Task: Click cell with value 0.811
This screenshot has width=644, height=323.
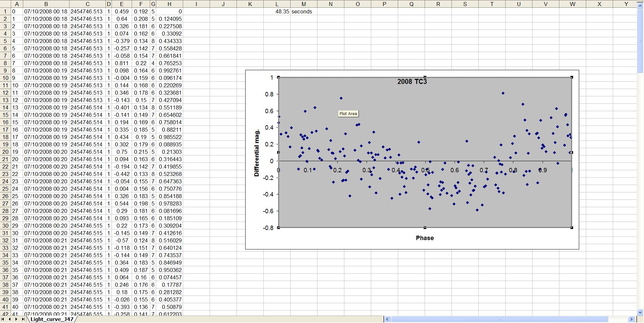Action: coord(121,63)
